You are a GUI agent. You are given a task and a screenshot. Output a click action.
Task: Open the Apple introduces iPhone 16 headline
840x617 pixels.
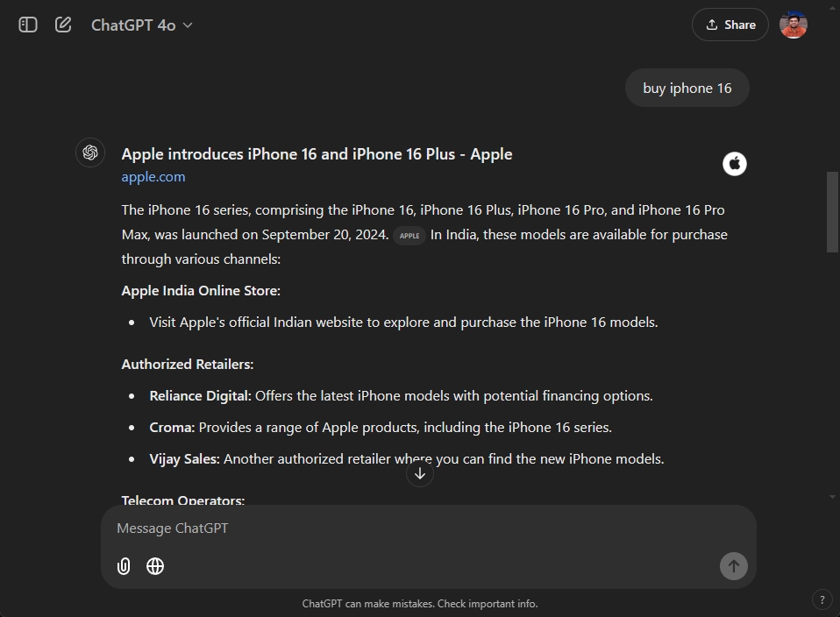click(x=317, y=154)
